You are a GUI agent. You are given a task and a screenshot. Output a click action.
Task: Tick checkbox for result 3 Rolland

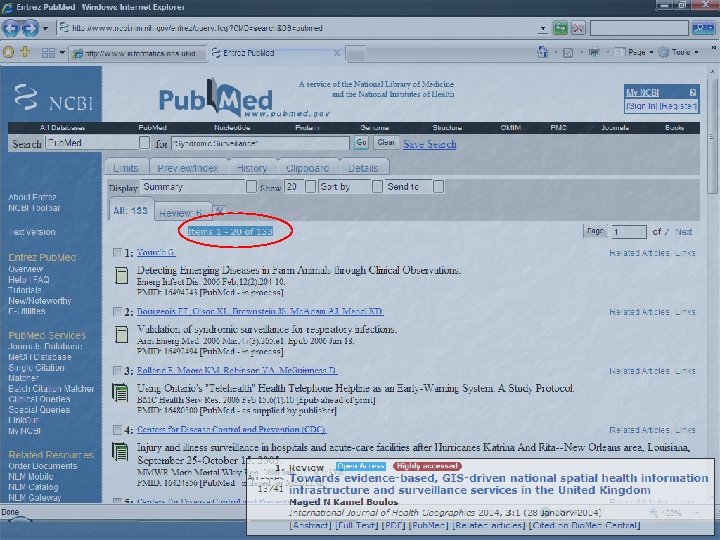118,370
